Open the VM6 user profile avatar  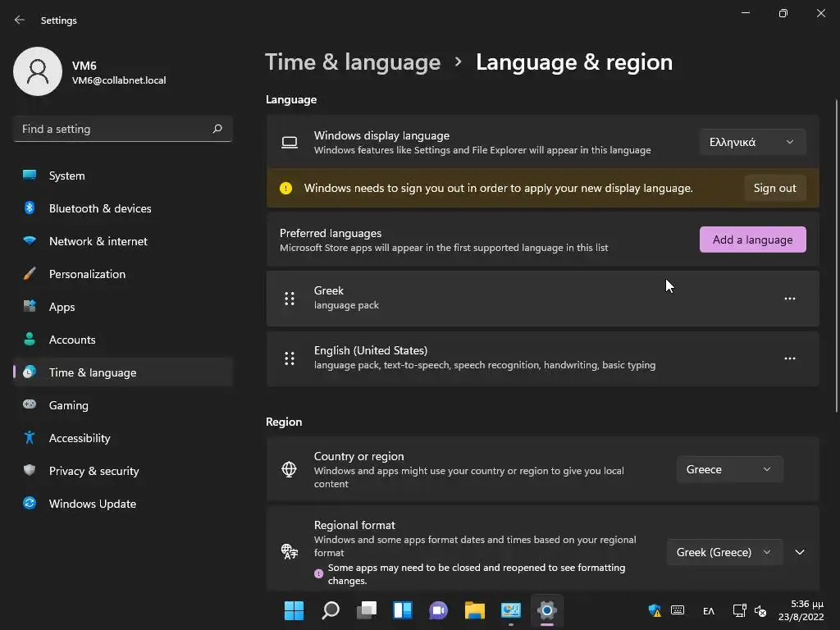coord(38,71)
